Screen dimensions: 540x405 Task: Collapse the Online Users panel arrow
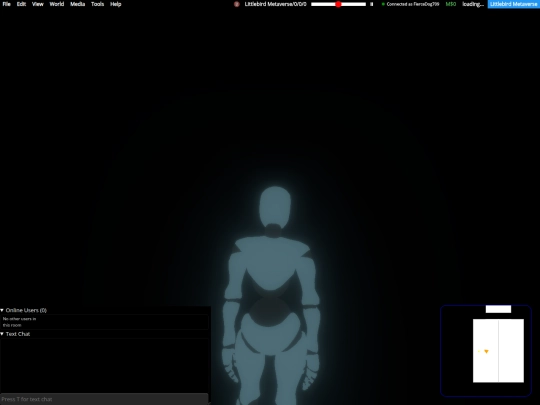[2, 310]
